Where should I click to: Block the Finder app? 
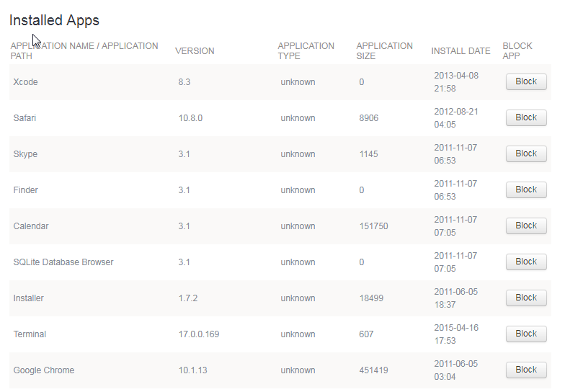click(x=526, y=190)
